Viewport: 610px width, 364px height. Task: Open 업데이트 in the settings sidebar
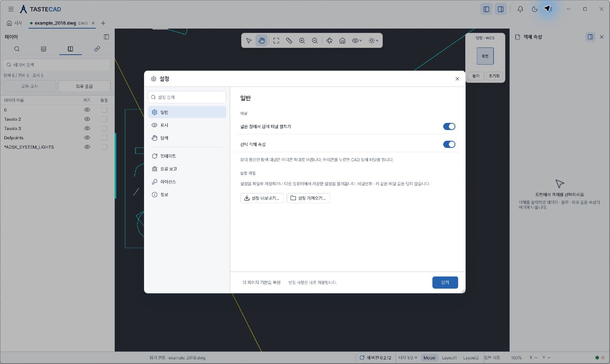click(187, 156)
